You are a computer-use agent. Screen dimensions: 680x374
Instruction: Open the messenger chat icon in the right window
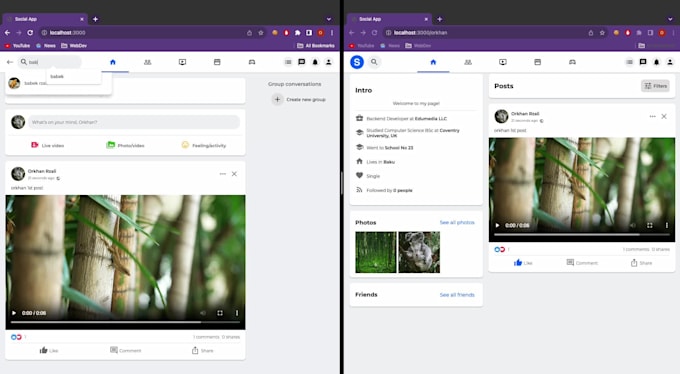(x=643, y=62)
